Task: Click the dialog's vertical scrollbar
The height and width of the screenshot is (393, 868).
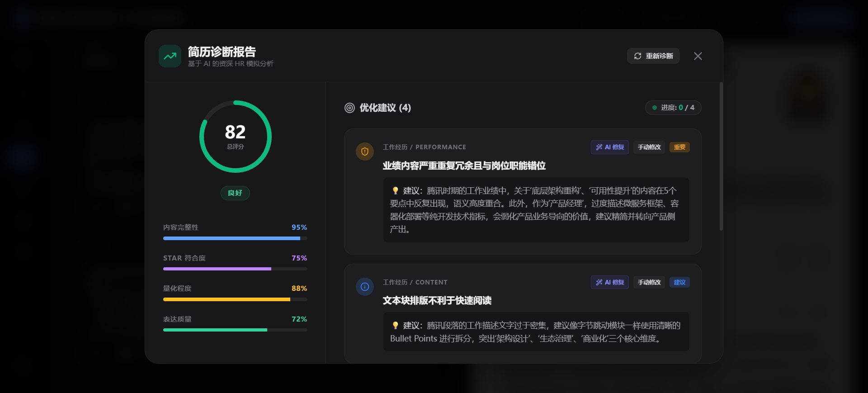Action: coord(721,156)
